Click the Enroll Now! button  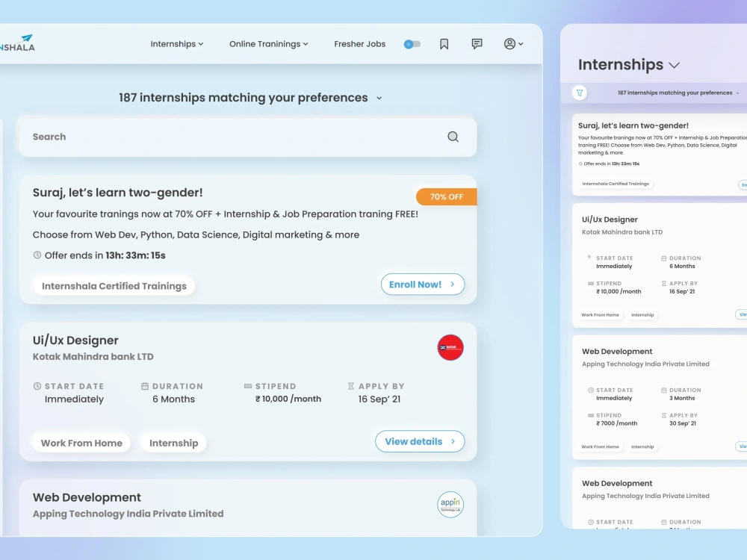click(x=423, y=284)
